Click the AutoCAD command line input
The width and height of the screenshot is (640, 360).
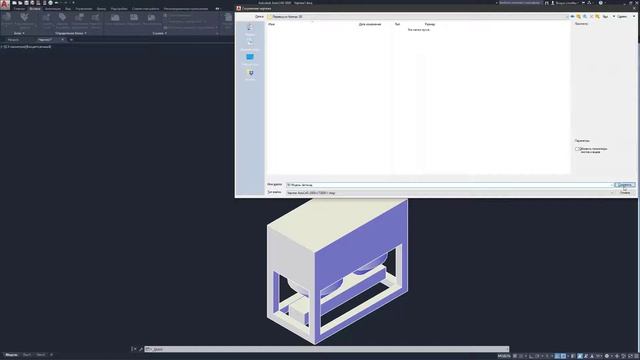pyautogui.click(x=327, y=349)
